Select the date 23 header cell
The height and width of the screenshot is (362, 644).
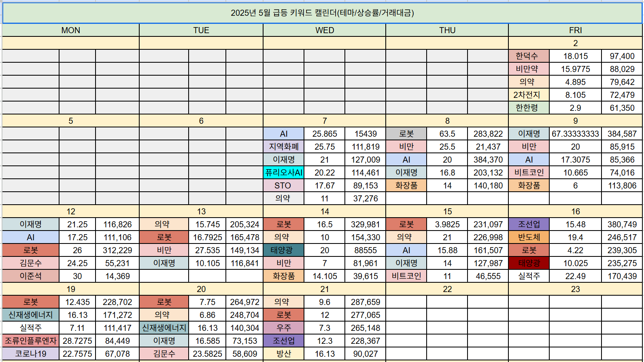pos(576,289)
